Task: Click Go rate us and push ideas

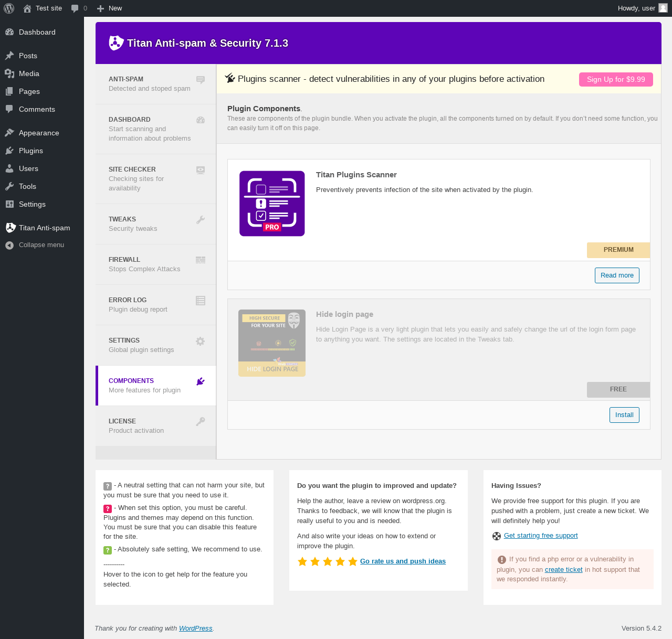Action: click(403, 561)
